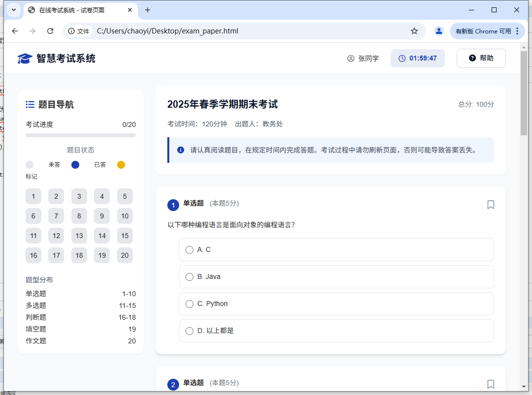Select option A. C for question 1
Image resolution: width=532 pixels, height=395 pixels.
tap(336, 249)
